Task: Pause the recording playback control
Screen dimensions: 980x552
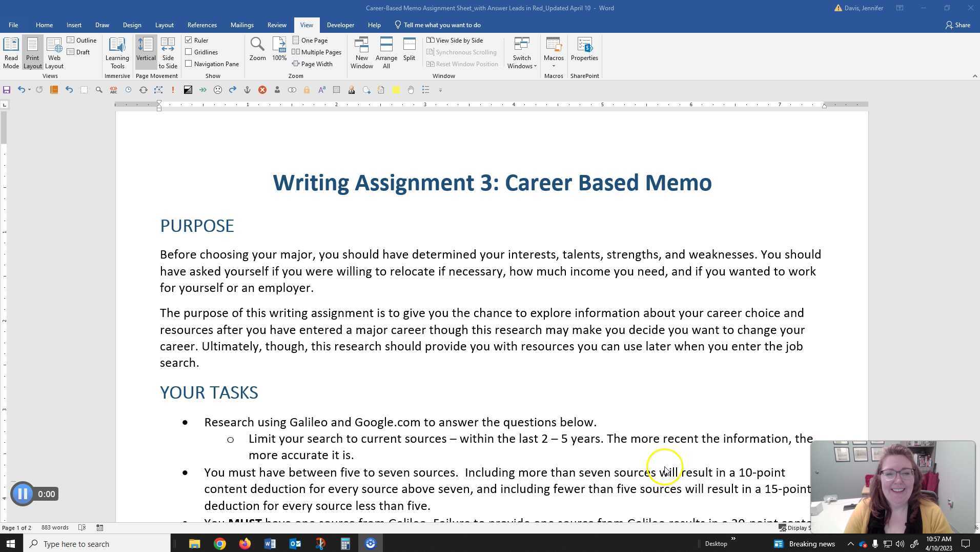Action: pos(22,494)
